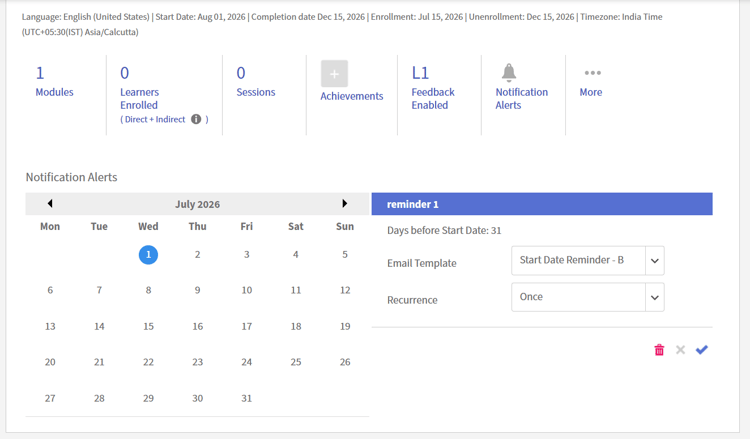Choose July 20 on calendar
The image size is (750, 439).
(50, 362)
